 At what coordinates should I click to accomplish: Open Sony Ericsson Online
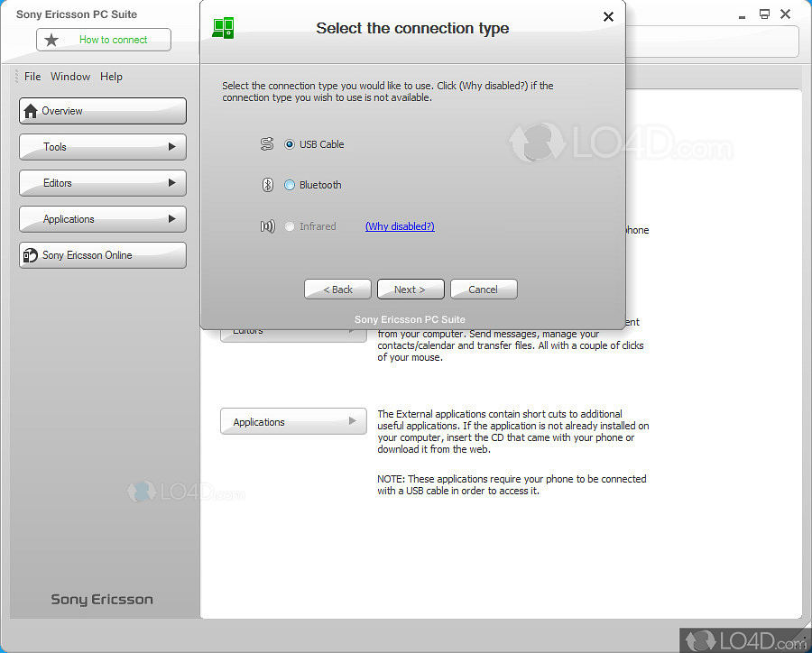click(103, 255)
